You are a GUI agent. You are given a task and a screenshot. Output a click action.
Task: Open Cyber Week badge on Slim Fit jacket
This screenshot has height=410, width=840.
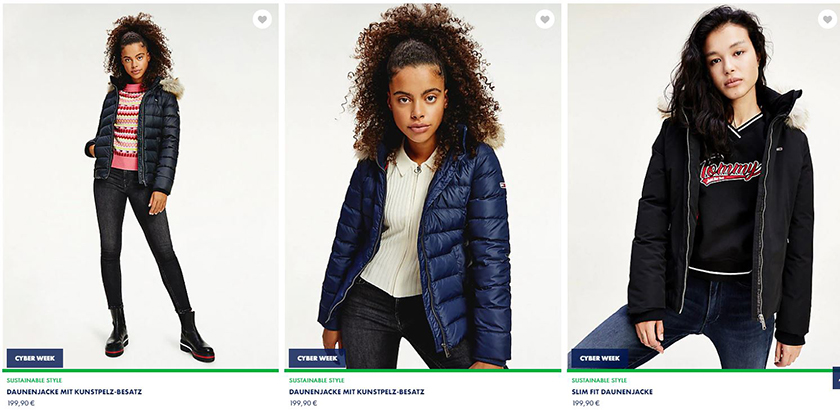[x=599, y=358]
